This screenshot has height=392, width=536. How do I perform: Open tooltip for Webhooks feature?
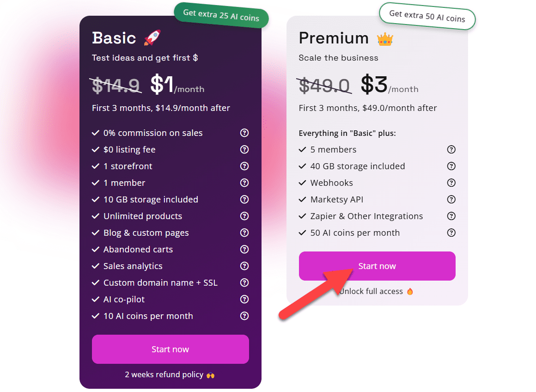click(x=451, y=183)
